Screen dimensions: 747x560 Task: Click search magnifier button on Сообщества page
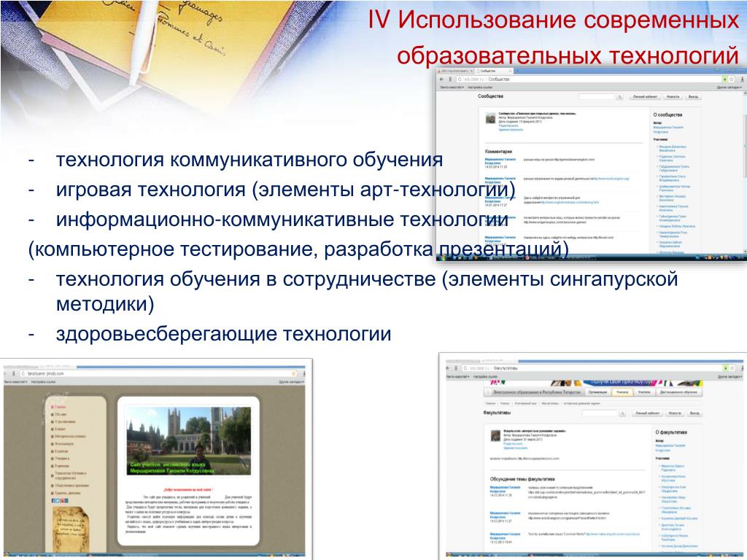(x=620, y=97)
